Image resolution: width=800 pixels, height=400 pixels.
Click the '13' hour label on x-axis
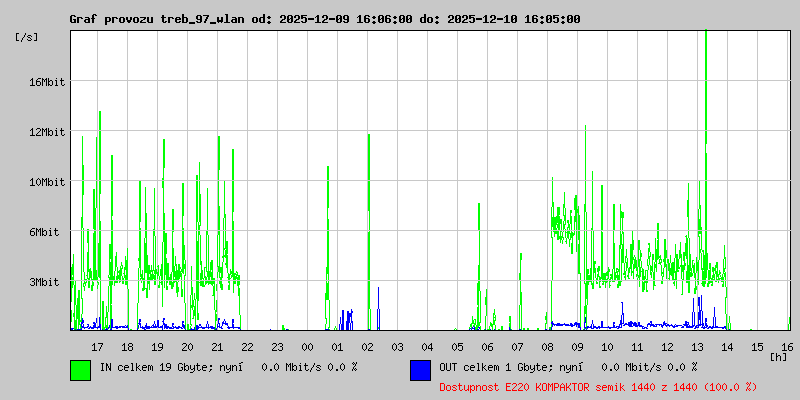pyautogui.click(x=697, y=347)
